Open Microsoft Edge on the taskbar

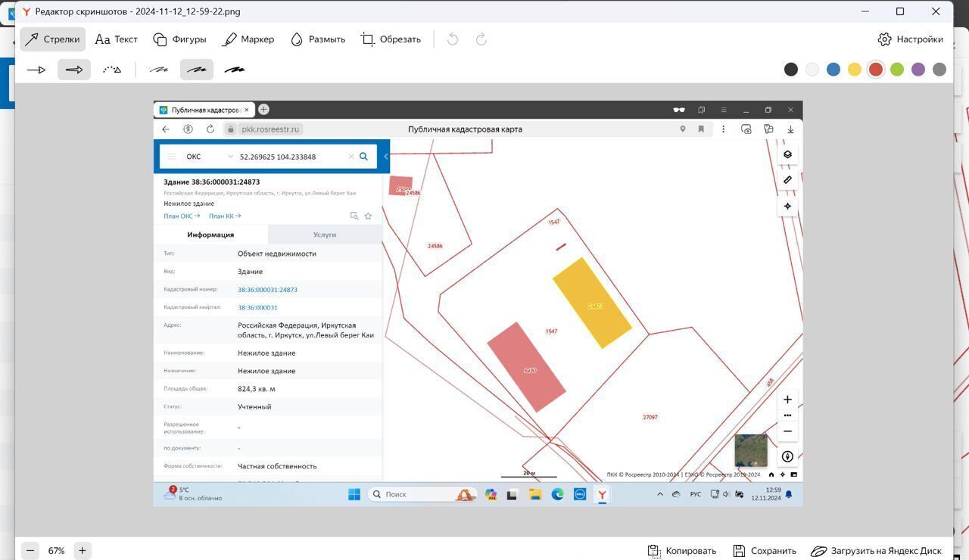click(558, 495)
